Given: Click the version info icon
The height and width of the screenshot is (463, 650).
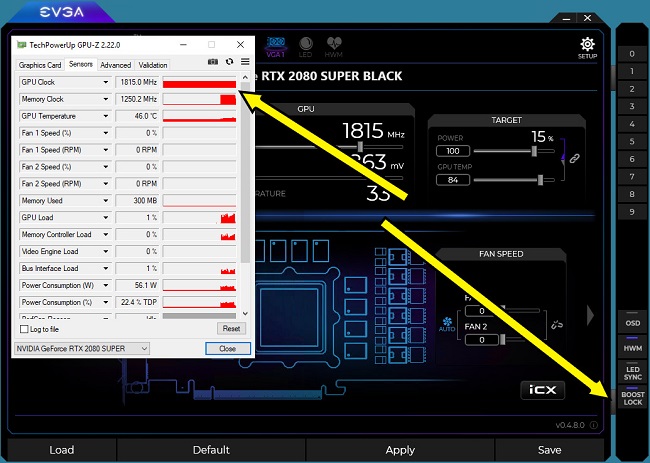Looking at the screenshot, I should [x=594, y=425].
